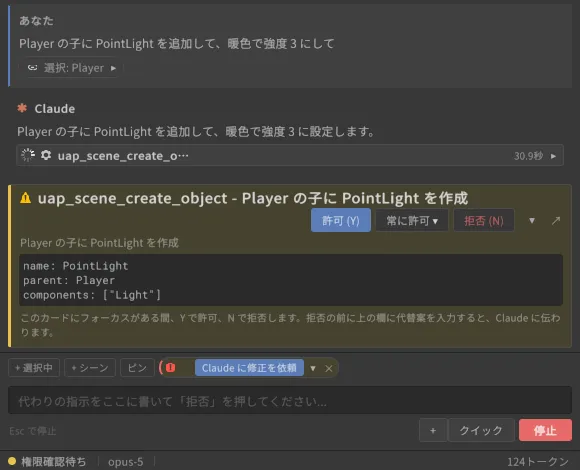Click the + attach button near クイック

[433, 430]
